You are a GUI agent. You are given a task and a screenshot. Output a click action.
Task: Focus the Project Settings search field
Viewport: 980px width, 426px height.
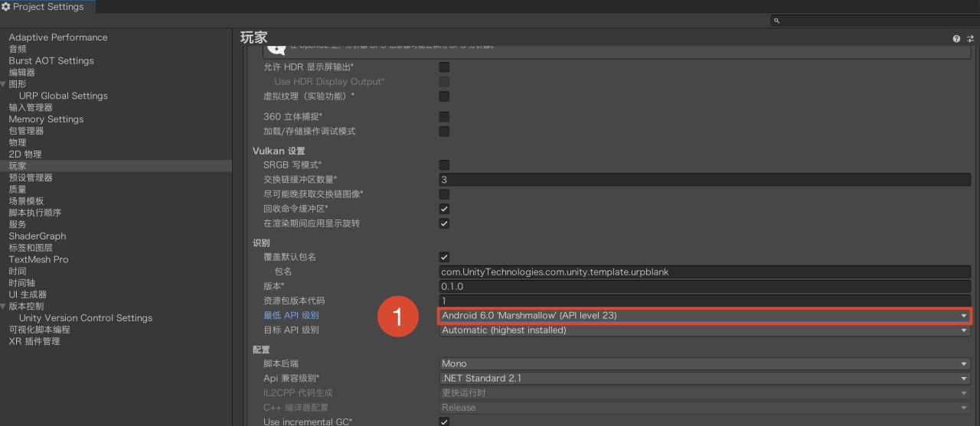click(875, 21)
